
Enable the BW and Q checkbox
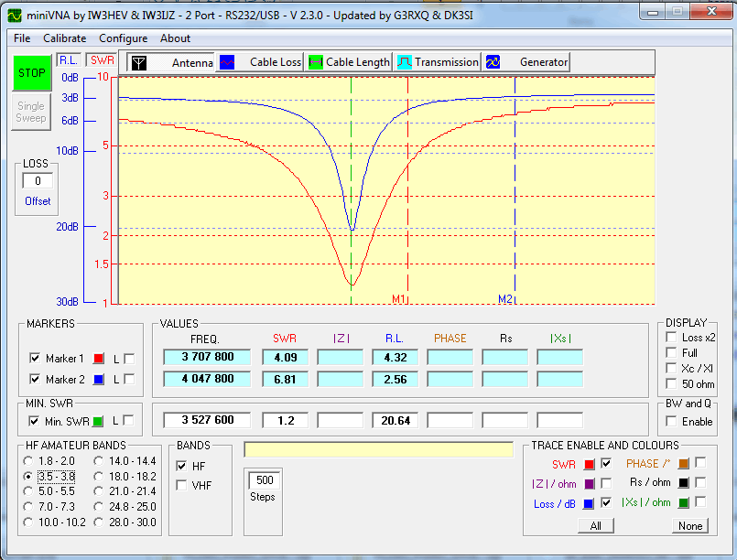click(x=671, y=422)
